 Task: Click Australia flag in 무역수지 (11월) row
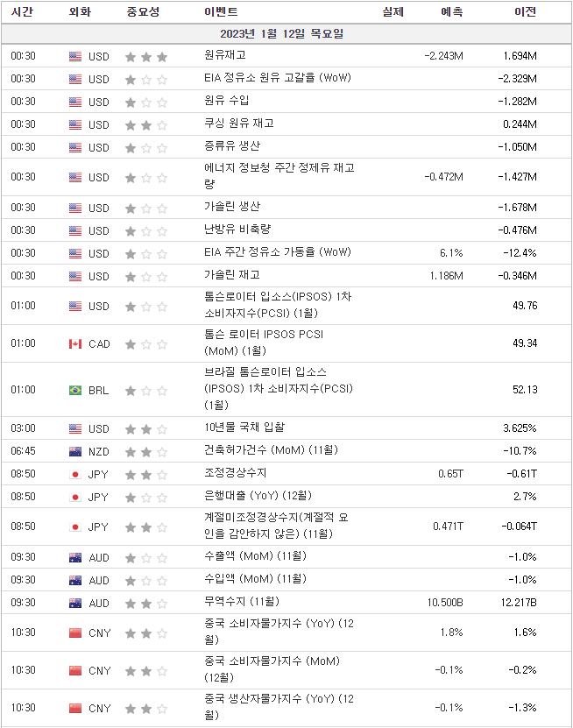(75, 603)
